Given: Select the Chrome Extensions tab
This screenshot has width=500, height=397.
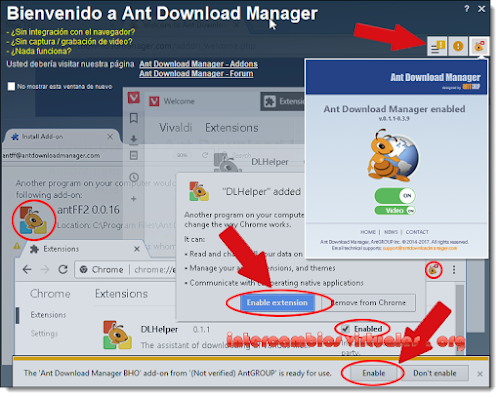Looking at the screenshot, I should coord(83,249).
